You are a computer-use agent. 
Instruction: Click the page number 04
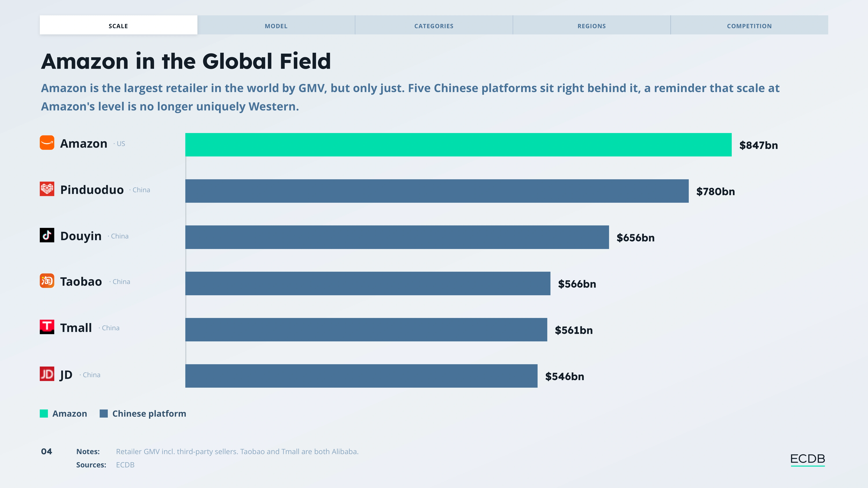(46, 452)
